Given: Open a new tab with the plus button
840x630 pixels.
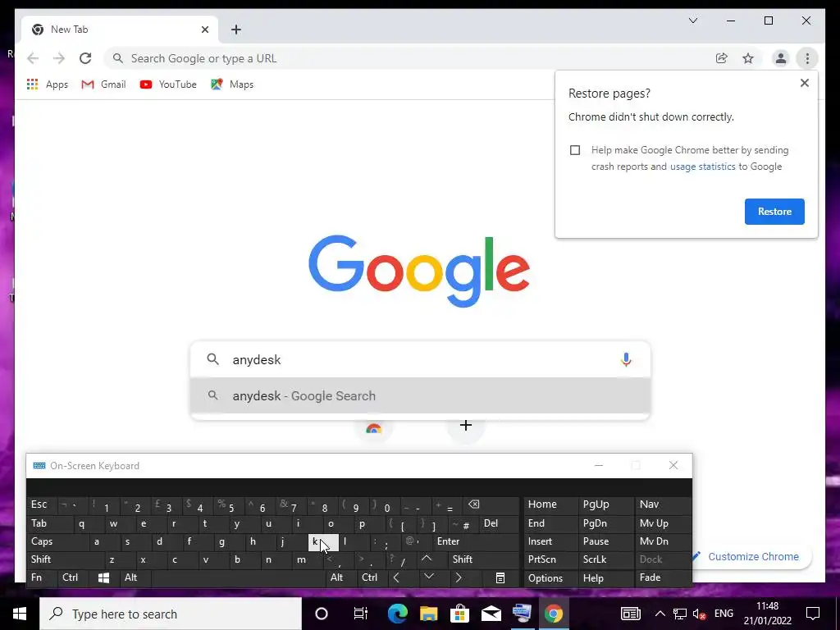Looking at the screenshot, I should pos(236,30).
